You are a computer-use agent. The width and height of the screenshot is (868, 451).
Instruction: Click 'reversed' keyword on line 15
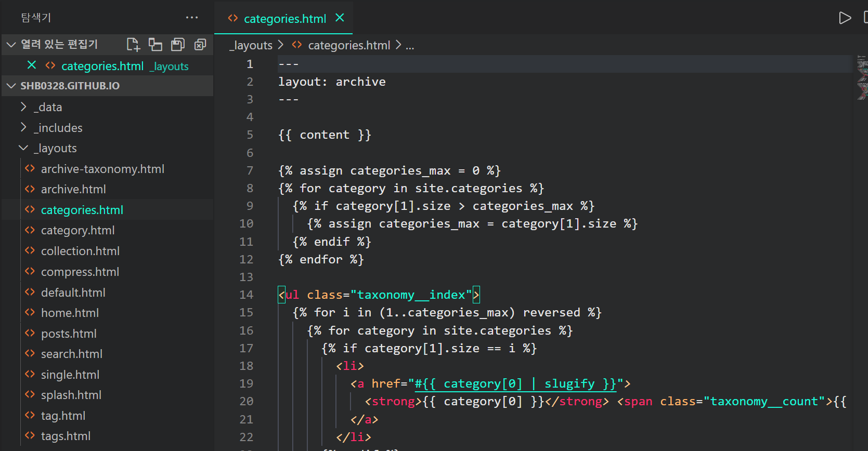point(551,312)
